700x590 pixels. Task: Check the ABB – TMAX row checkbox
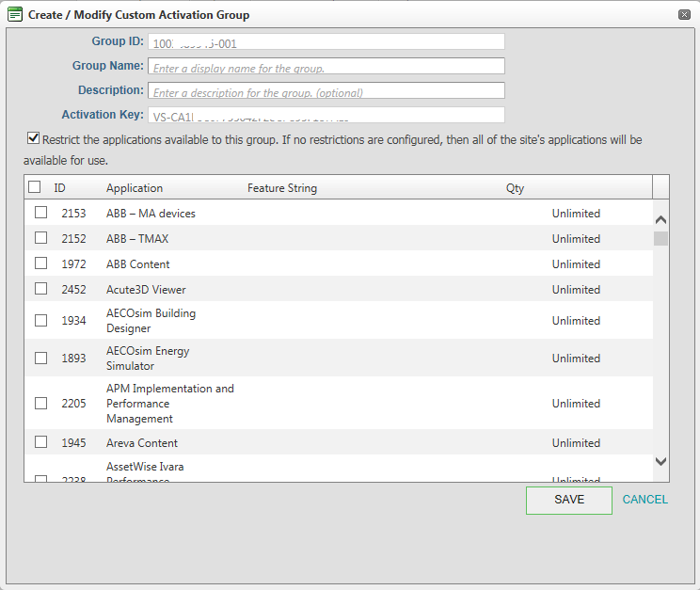tap(41, 238)
